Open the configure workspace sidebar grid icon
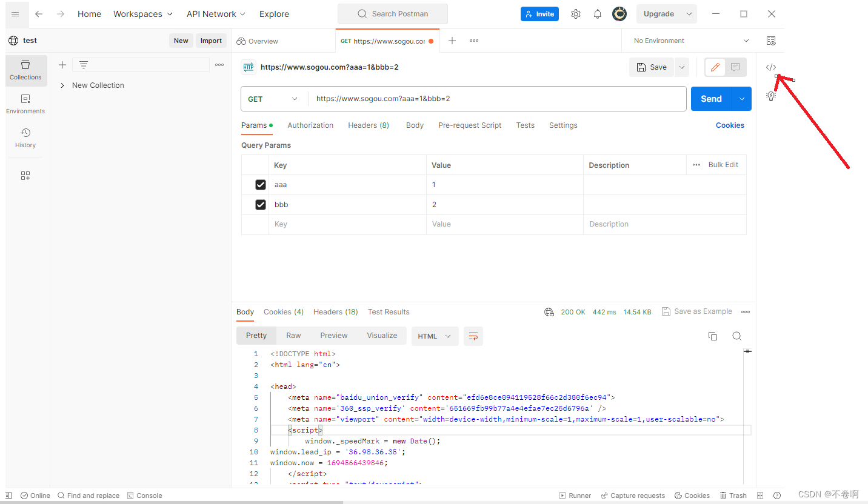868x504 pixels. click(x=25, y=176)
